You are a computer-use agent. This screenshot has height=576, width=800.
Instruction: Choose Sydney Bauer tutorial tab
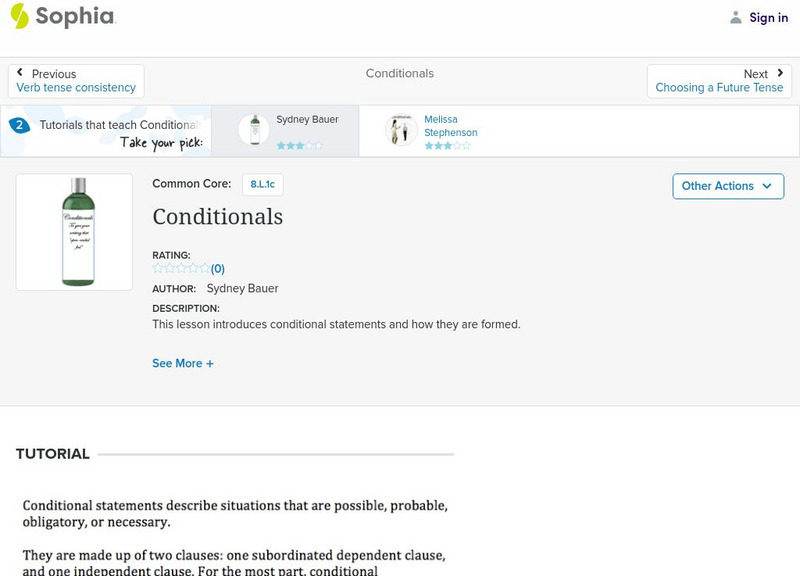tap(307, 120)
